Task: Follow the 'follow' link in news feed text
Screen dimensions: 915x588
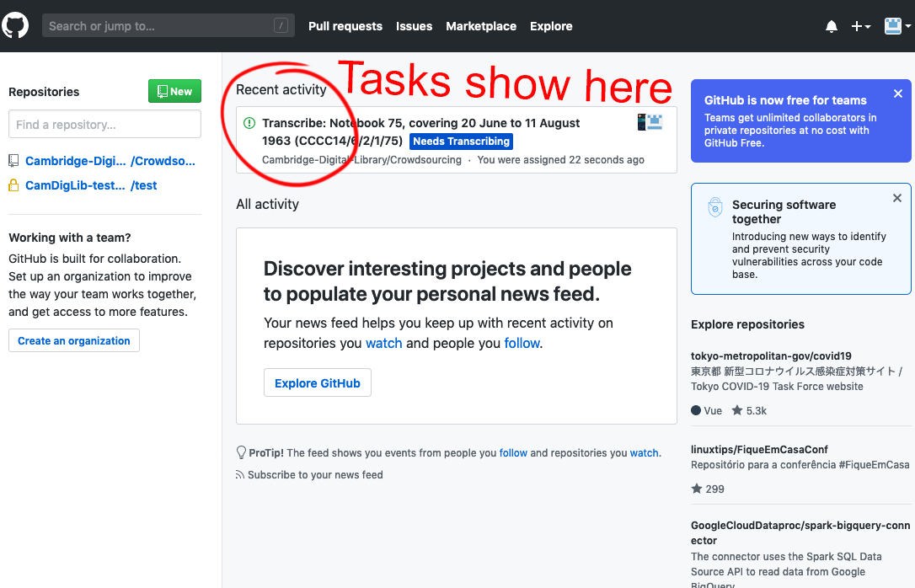Action: 522,343
